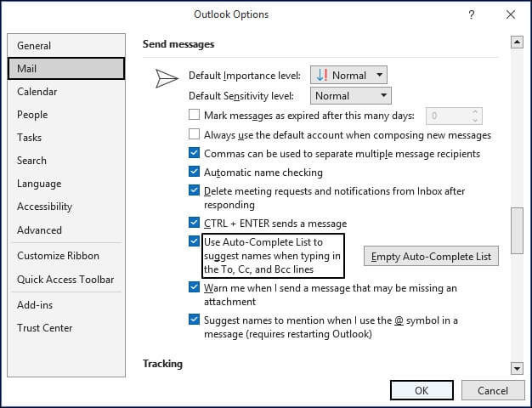The image size is (532, 408).
Task: Click the expired days number field
Action: click(448, 116)
